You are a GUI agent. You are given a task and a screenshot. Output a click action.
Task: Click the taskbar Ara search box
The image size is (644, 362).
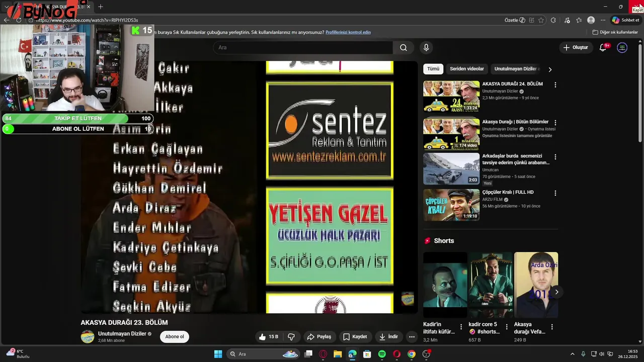(x=264, y=354)
